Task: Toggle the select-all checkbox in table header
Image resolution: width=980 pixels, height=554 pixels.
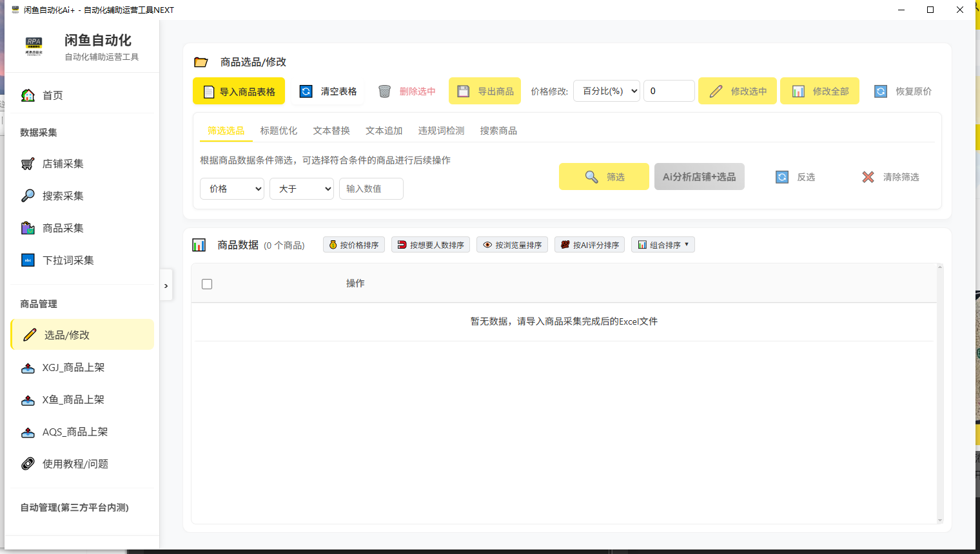Action: click(207, 284)
